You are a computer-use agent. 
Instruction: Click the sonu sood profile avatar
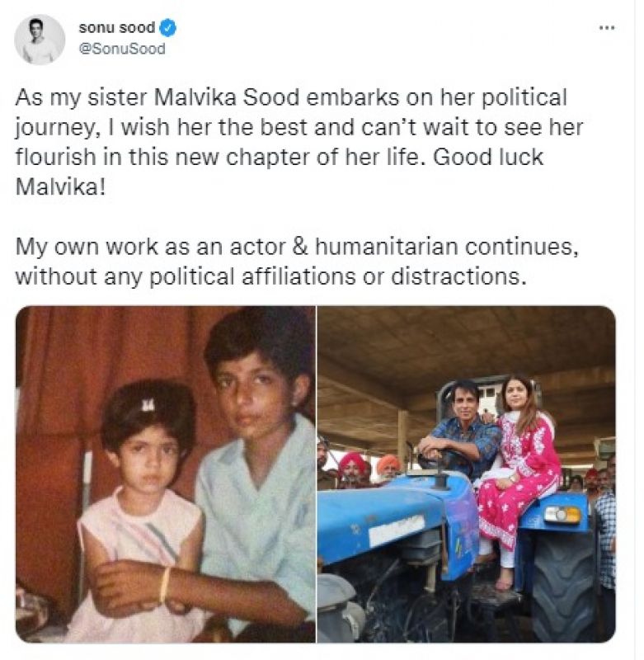[x=40, y=39]
